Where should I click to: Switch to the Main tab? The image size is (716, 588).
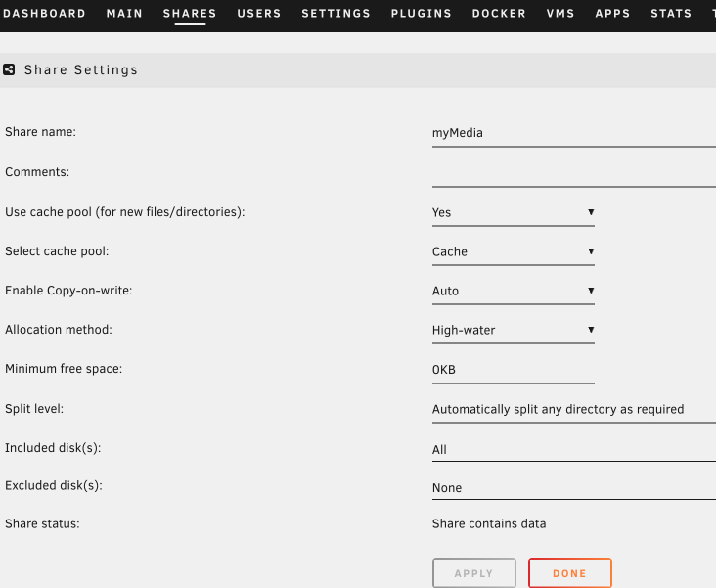[124, 14]
